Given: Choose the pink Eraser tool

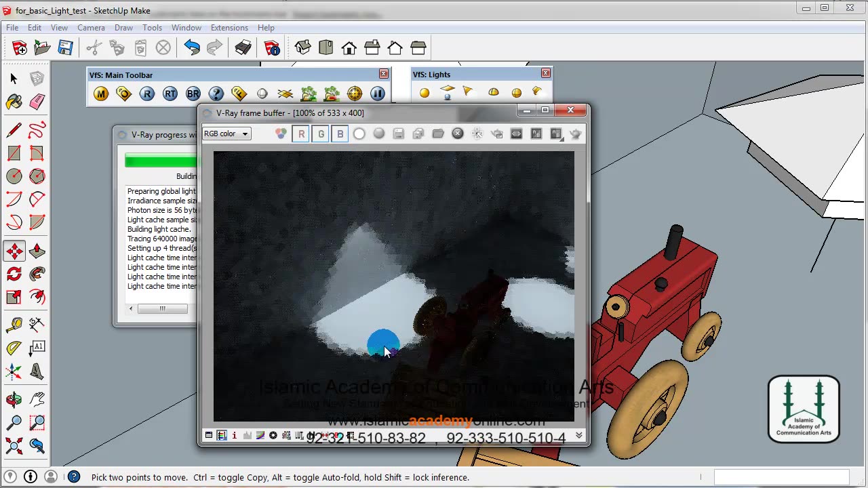Looking at the screenshot, I should (37, 102).
